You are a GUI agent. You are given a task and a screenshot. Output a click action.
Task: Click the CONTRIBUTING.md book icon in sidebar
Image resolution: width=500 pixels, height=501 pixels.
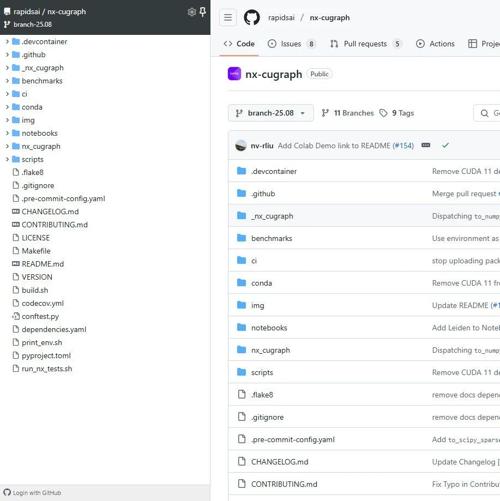click(16, 224)
